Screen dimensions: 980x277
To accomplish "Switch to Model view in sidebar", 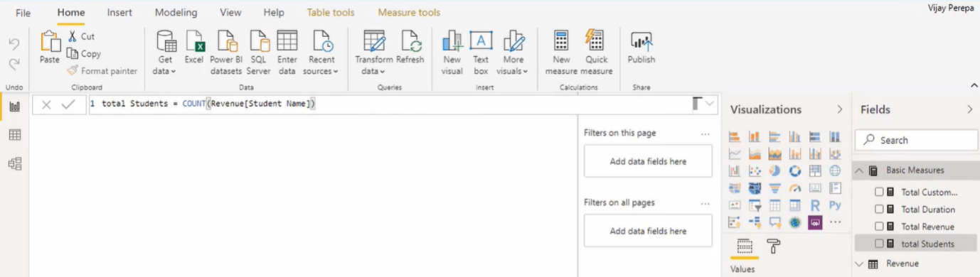I will pos(14,163).
